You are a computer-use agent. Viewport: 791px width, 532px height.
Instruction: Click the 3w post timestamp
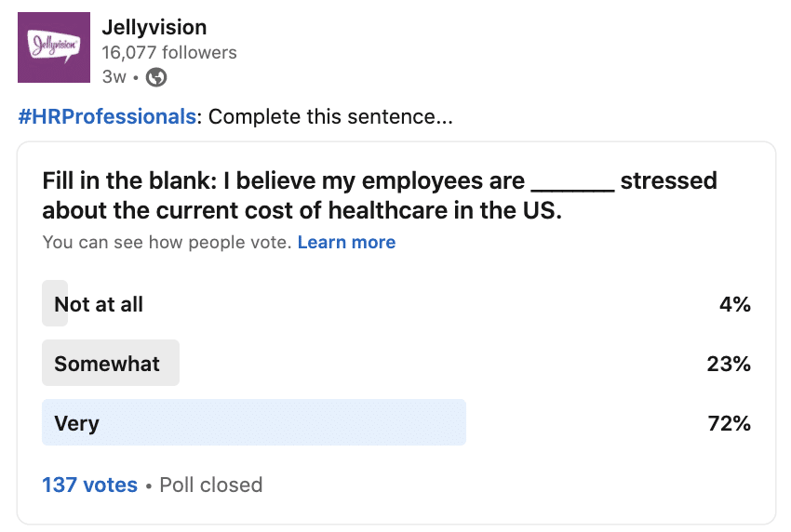tap(114, 77)
